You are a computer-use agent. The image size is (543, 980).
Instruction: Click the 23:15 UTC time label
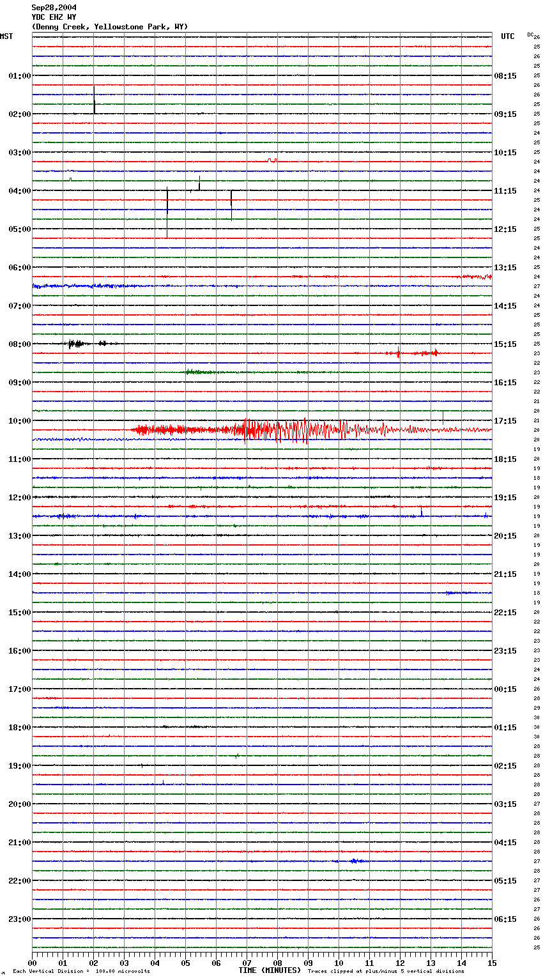pyautogui.click(x=505, y=651)
